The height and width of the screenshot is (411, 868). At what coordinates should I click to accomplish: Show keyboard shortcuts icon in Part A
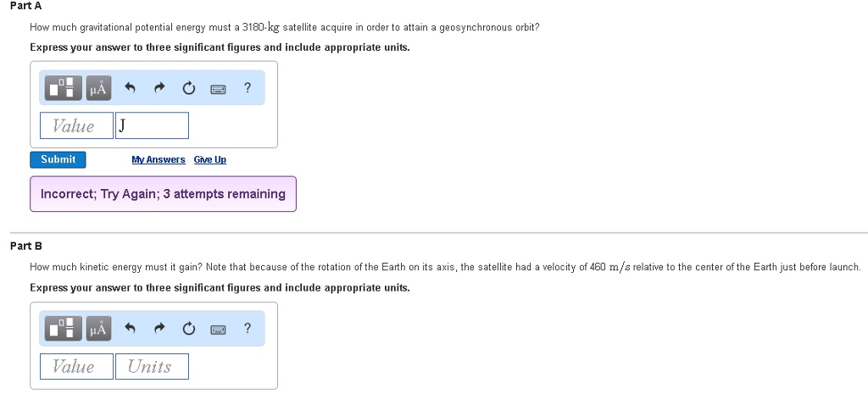pos(218,88)
